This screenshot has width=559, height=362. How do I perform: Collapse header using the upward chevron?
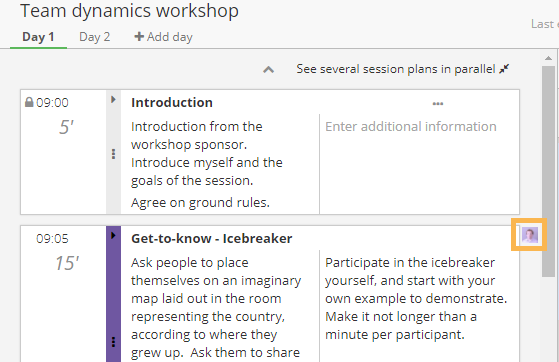pos(268,70)
